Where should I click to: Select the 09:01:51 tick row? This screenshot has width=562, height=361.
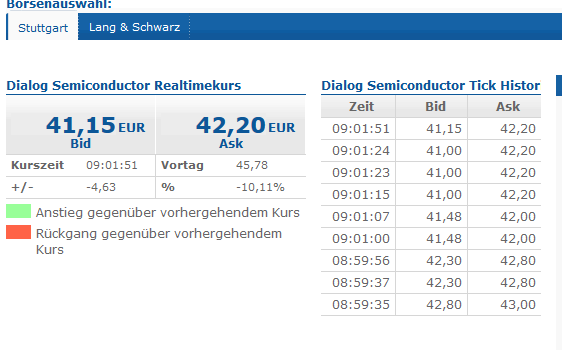(x=431, y=129)
